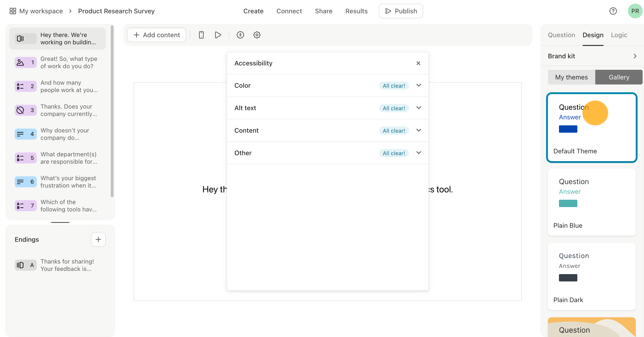Click the Publish button

401,11
